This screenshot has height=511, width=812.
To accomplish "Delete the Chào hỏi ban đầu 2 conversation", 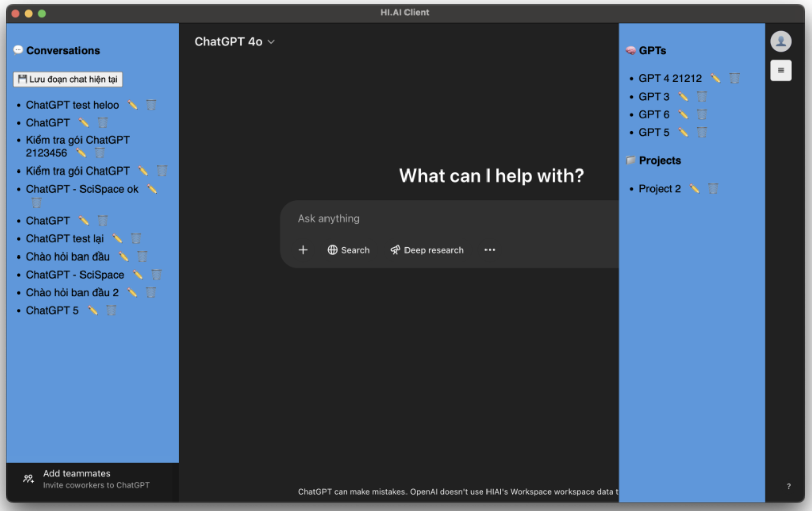I will pos(151,292).
